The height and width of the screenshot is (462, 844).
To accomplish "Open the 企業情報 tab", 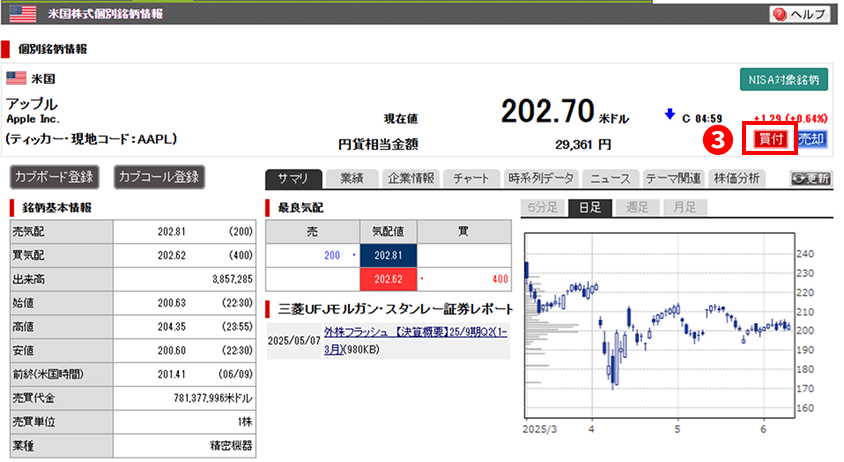I will (x=409, y=179).
